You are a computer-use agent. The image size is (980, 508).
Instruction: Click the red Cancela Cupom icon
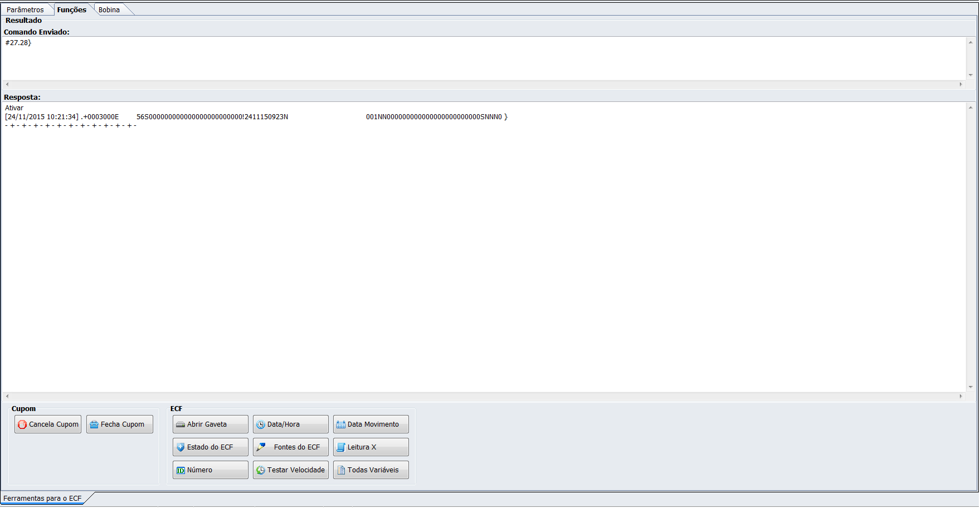[x=22, y=424]
